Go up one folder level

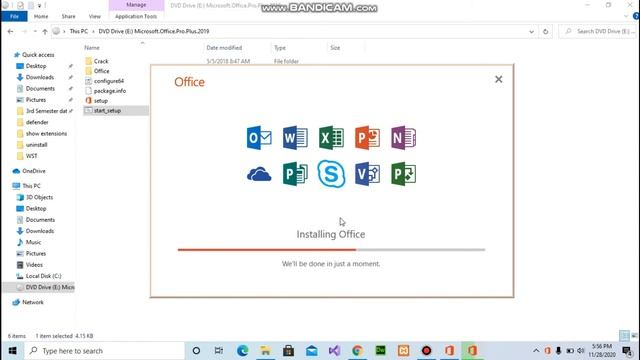click(45, 31)
